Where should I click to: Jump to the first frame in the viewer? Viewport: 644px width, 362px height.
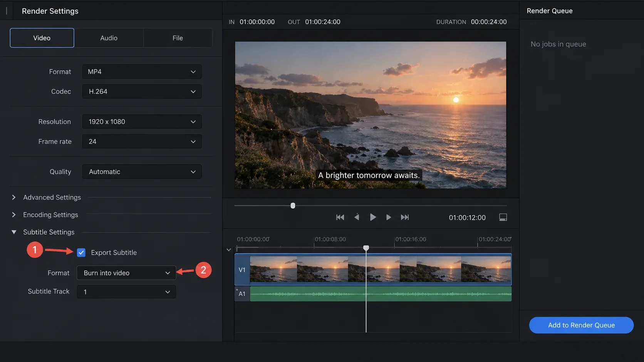340,217
